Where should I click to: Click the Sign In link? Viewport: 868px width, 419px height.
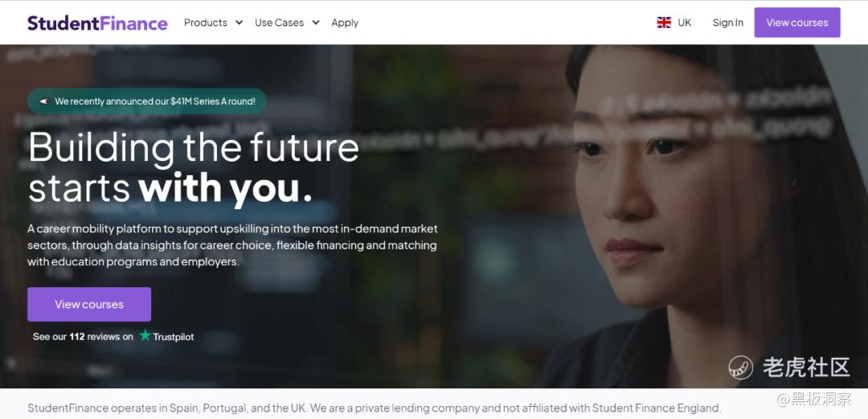(728, 23)
